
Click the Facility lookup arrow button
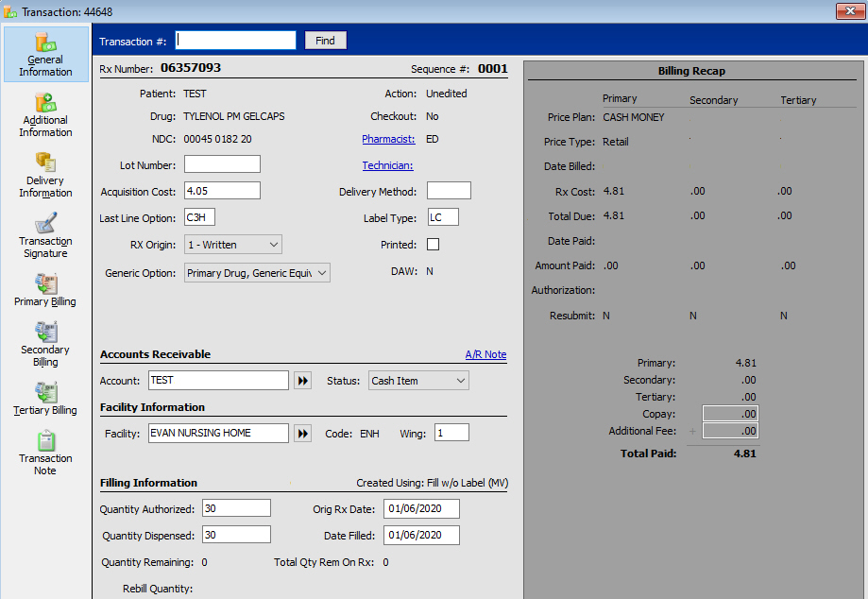point(302,434)
